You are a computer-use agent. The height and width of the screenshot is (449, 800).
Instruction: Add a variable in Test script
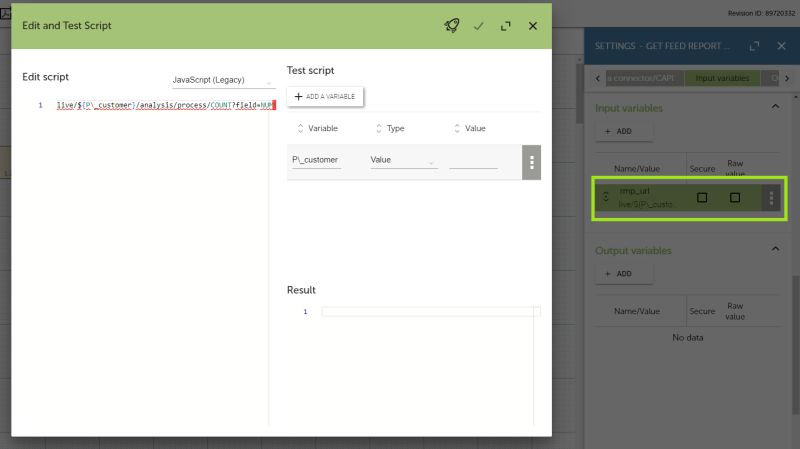[x=325, y=96]
